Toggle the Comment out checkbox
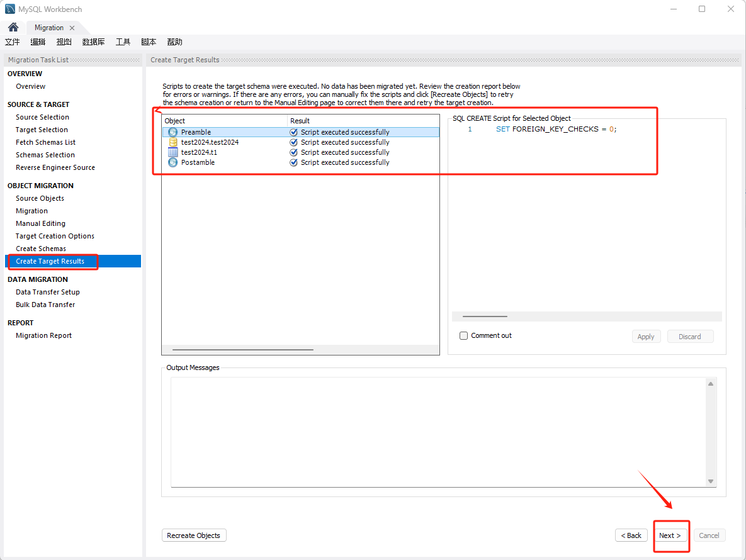Screen dimensions: 746x560 [464, 336]
